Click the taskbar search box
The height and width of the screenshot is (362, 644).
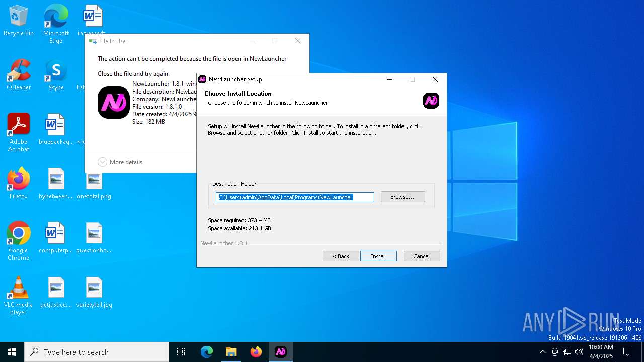click(97, 352)
